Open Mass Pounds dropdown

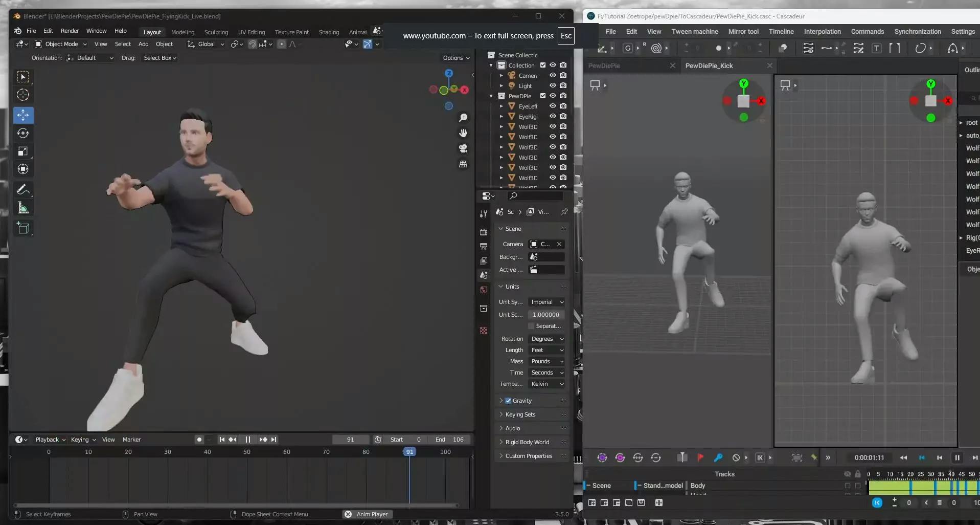pos(546,361)
